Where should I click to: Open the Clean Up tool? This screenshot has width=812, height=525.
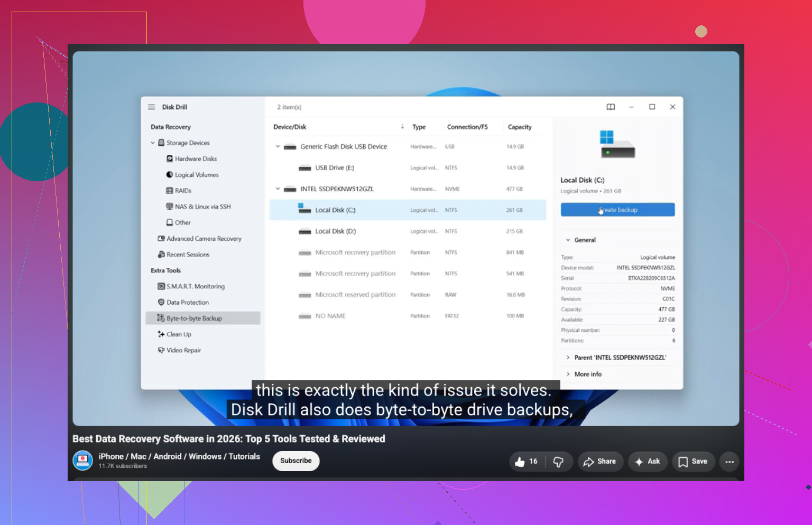(x=179, y=334)
